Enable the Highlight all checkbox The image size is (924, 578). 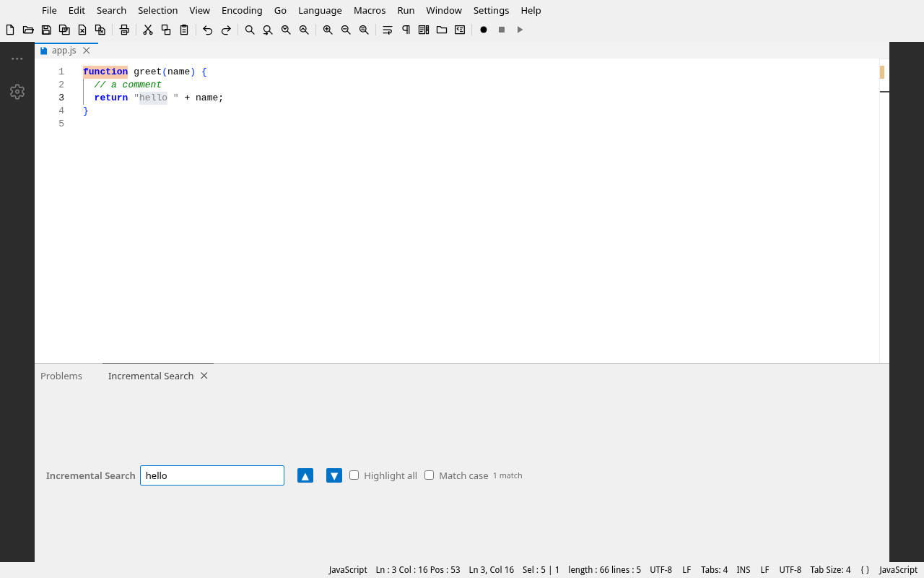click(354, 475)
